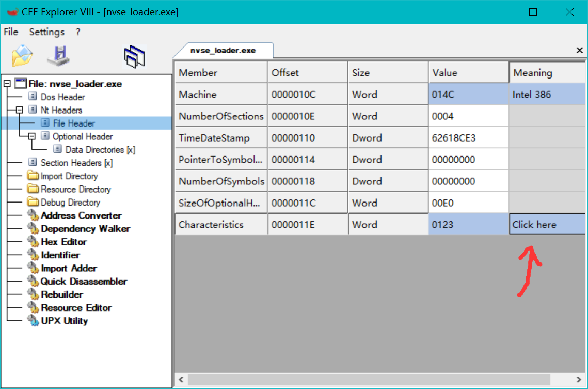
Task: Click the Rebuilder tool icon
Action: point(33,294)
